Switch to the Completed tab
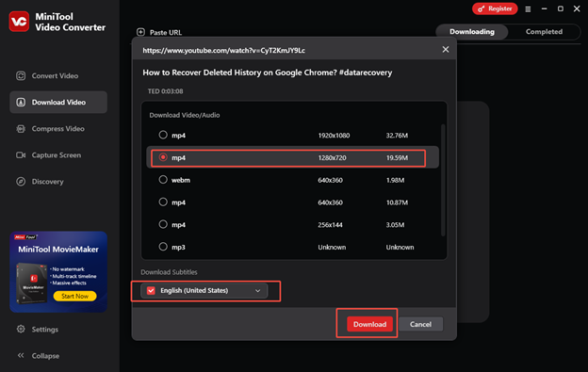 (x=544, y=32)
